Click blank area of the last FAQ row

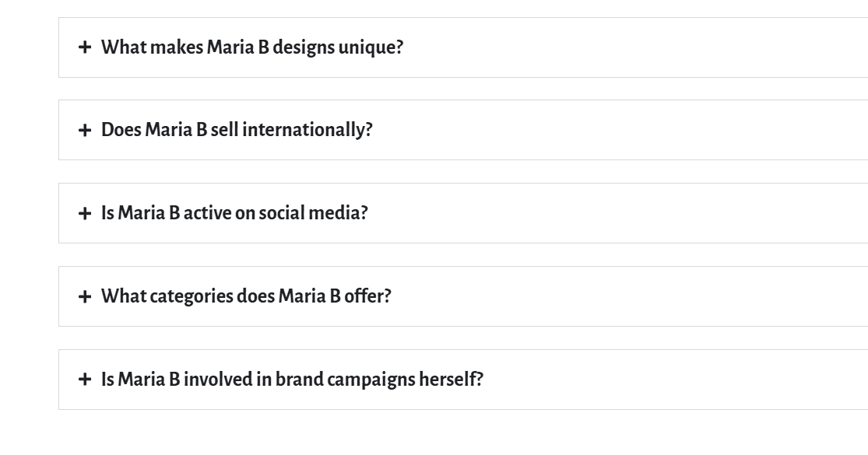[662, 380]
